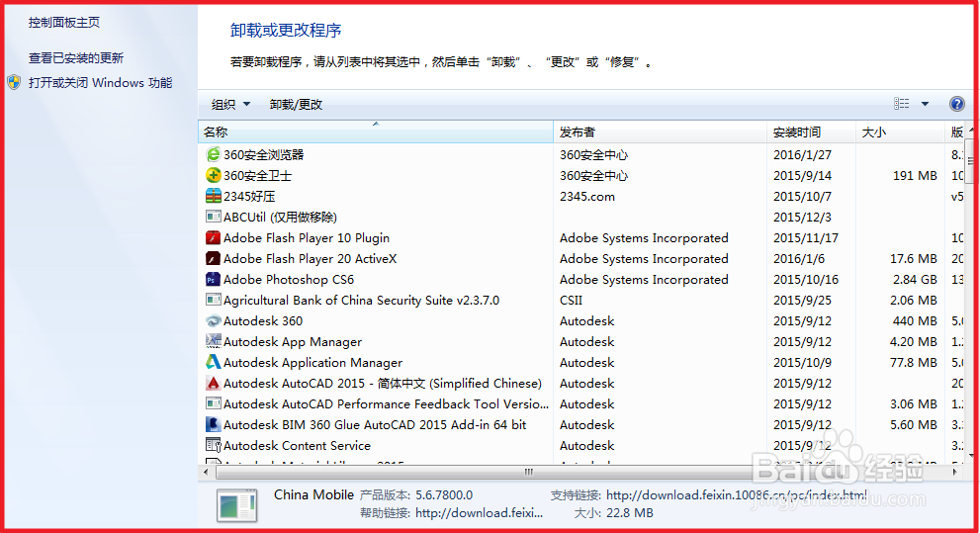The image size is (980, 533).
Task: Click the Adobe Photoshop CS6 icon
Action: (x=214, y=279)
